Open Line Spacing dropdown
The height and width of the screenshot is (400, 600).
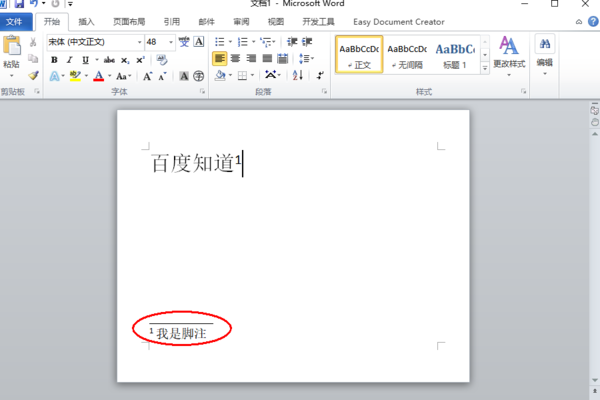click(306, 59)
